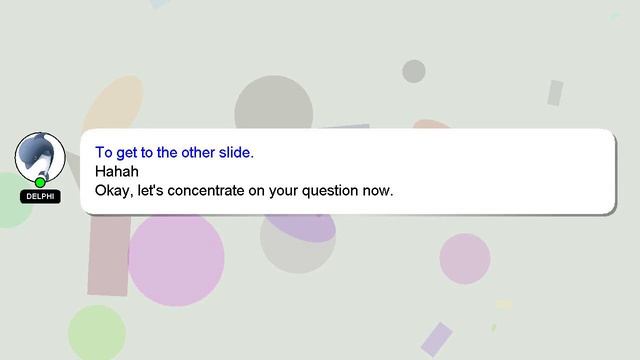Click the small grey rectangle at the upper right
The height and width of the screenshot is (360, 640).
[555, 93]
